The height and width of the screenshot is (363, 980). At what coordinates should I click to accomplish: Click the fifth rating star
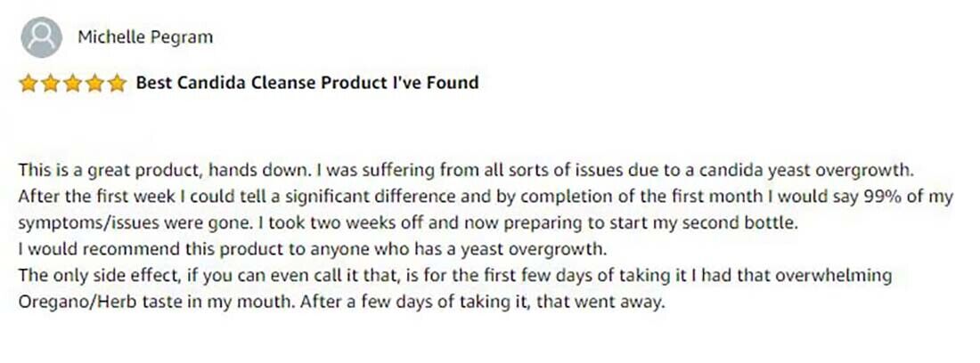[118, 84]
